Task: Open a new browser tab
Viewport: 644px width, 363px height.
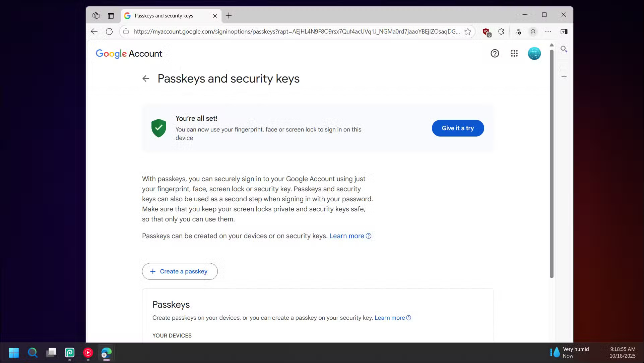Action: (x=229, y=15)
